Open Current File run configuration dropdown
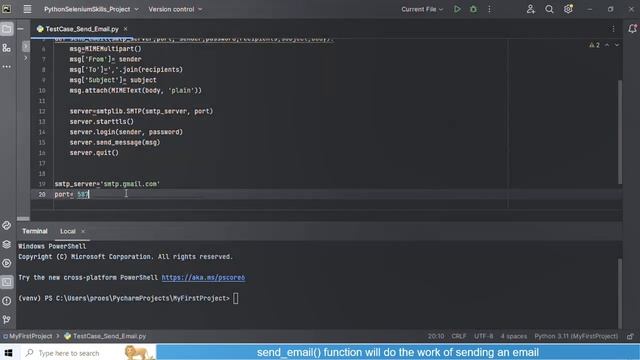640x360 pixels. click(422, 9)
